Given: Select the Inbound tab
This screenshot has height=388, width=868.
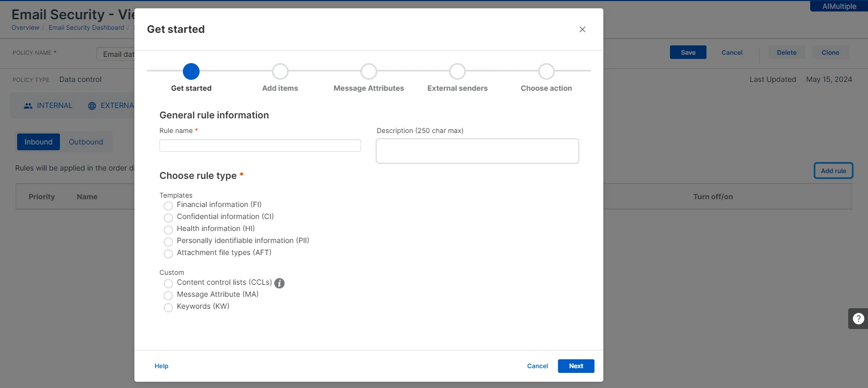Looking at the screenshot, I should coord(39,142).
